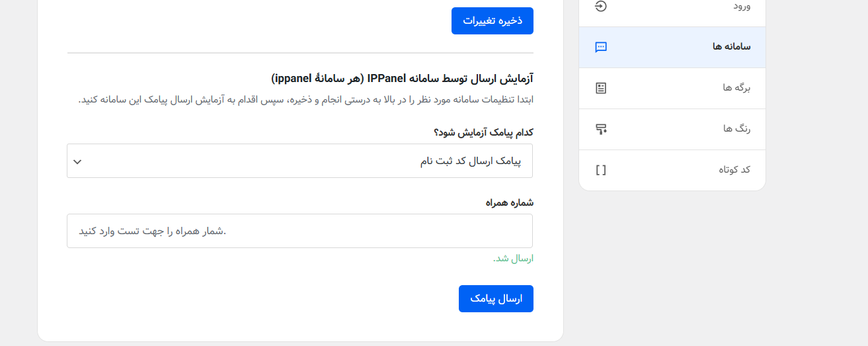Open the پیامک ارسال کد ثبت نام combo box
Screen dimensions: 868x346
click(x=299, y=161)
